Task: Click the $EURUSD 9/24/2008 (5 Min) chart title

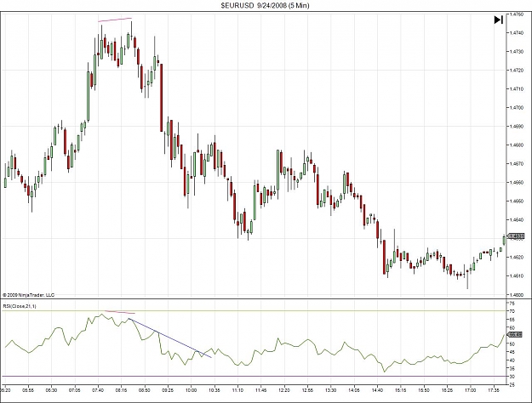Action: [x=265, y=5]
